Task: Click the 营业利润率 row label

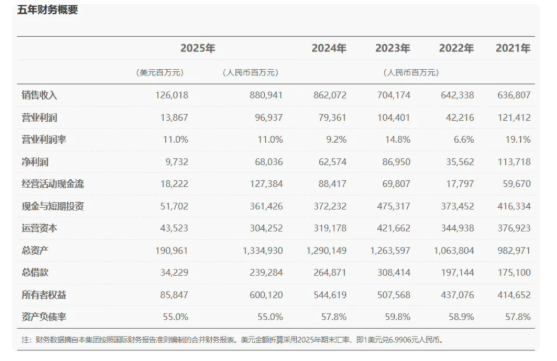Action: [44, 140]
